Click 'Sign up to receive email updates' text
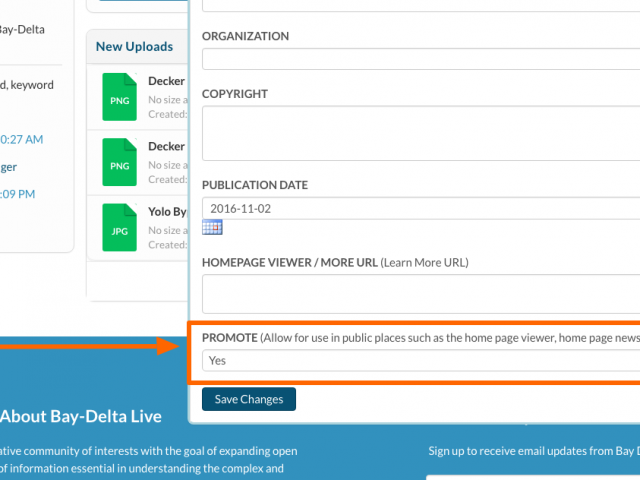The image size is (640, 480). (534, 451)
